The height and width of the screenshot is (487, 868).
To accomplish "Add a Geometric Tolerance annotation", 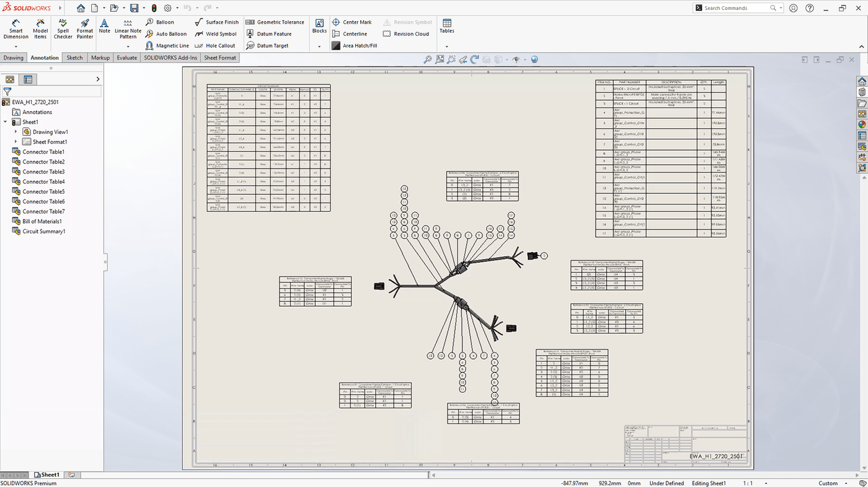I will click(x=275, y=22).
